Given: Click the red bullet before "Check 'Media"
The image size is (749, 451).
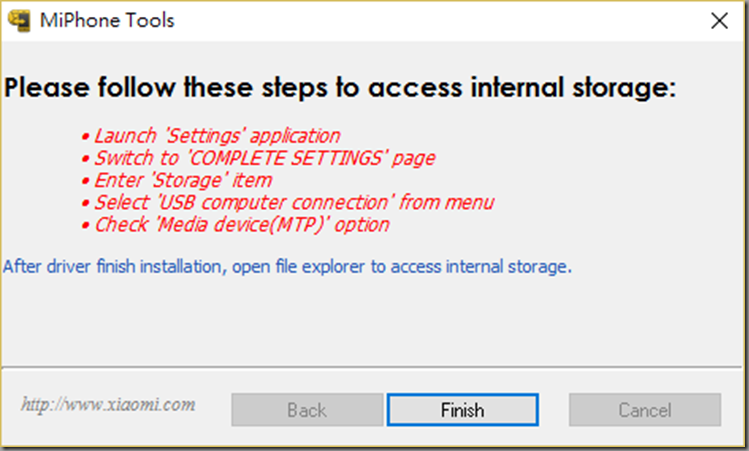Looking at the screenshot, I should (86, 226).
